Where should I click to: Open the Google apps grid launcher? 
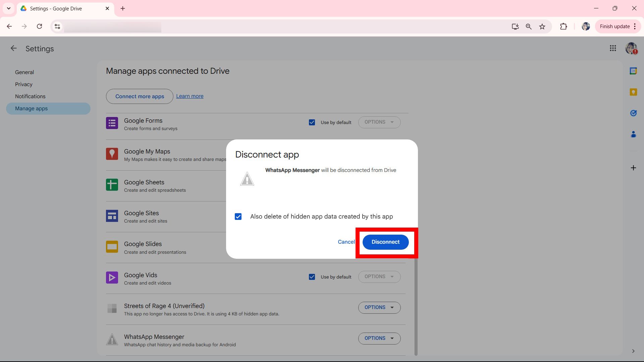click(613, 48)
